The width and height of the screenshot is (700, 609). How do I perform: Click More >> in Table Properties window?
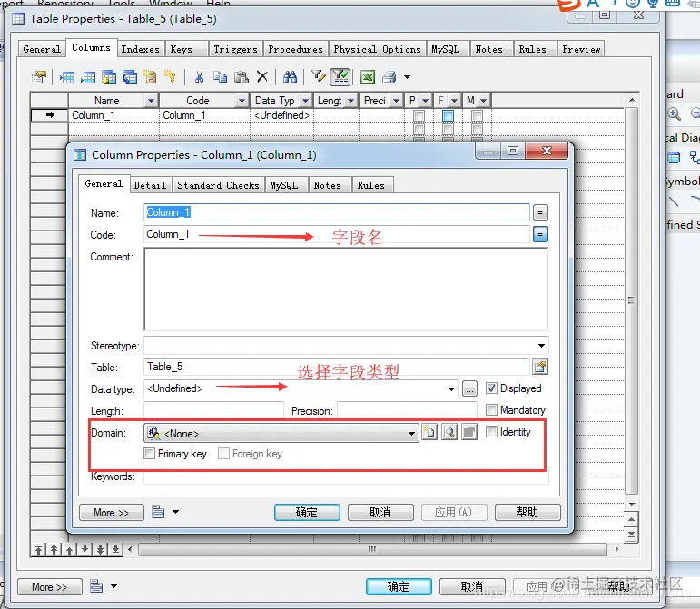[50, 586]
